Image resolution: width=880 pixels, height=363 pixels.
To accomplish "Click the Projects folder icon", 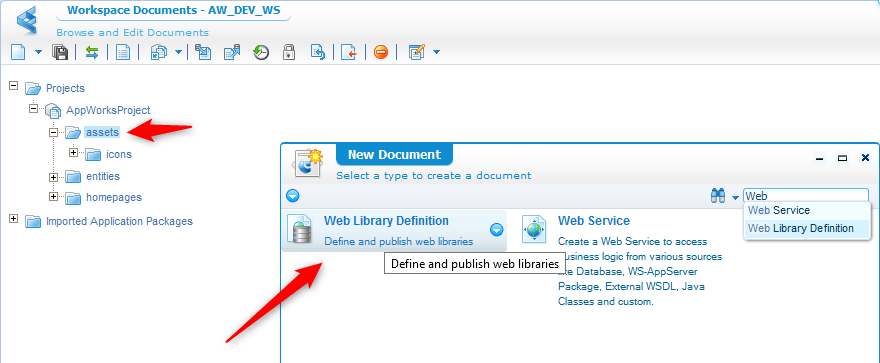I will [x=33, y=88].
